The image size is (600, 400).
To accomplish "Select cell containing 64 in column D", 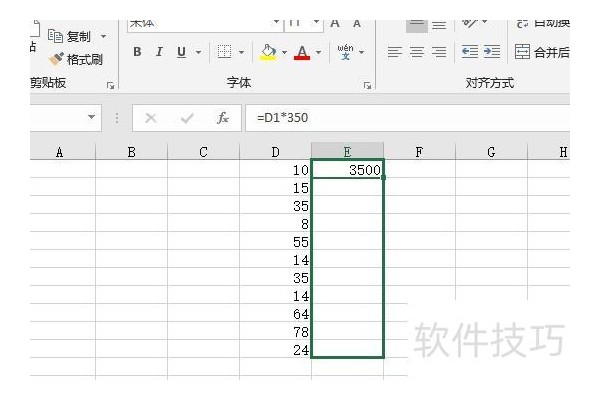I will pos(275,313).
